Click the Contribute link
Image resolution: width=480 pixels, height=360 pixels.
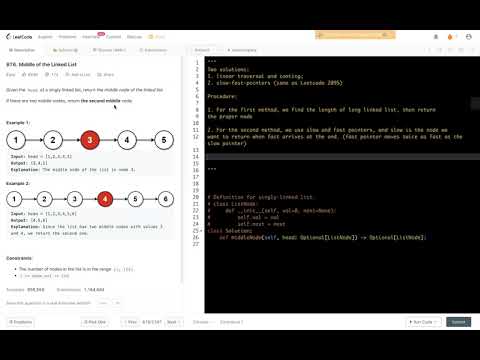pyautogui.click(x=231, y=322)
